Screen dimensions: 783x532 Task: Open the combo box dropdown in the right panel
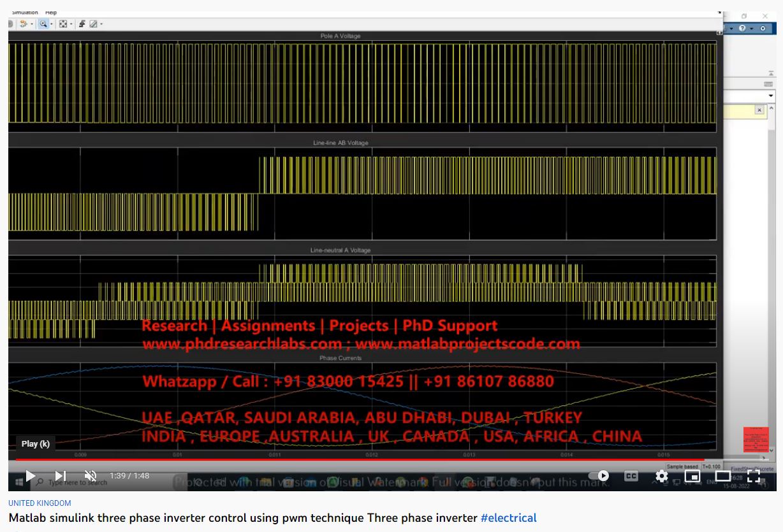771,96
